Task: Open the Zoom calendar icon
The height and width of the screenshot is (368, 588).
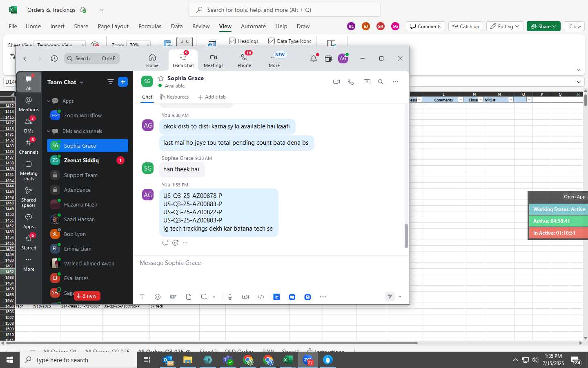Action: coord(328,58)
